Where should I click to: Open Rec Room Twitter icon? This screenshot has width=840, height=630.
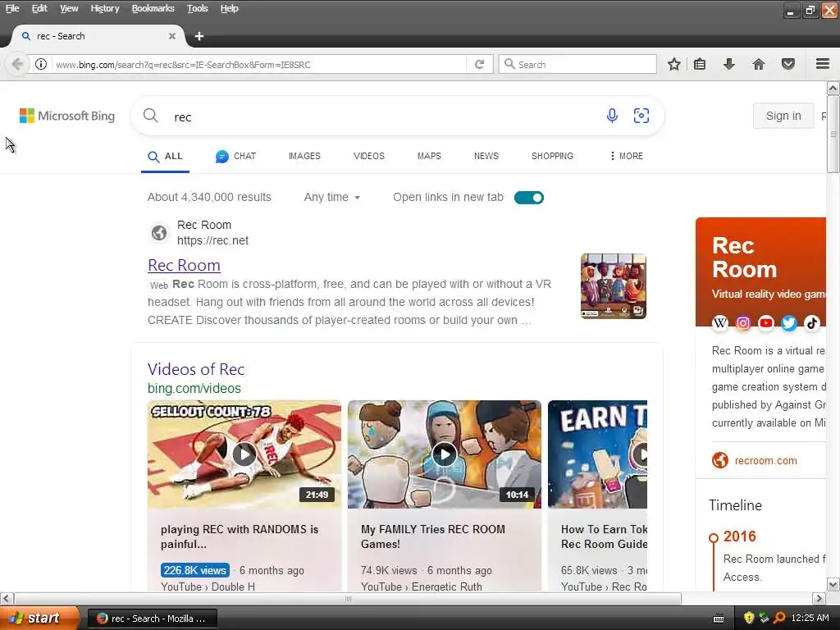click(x=789, y=322)
